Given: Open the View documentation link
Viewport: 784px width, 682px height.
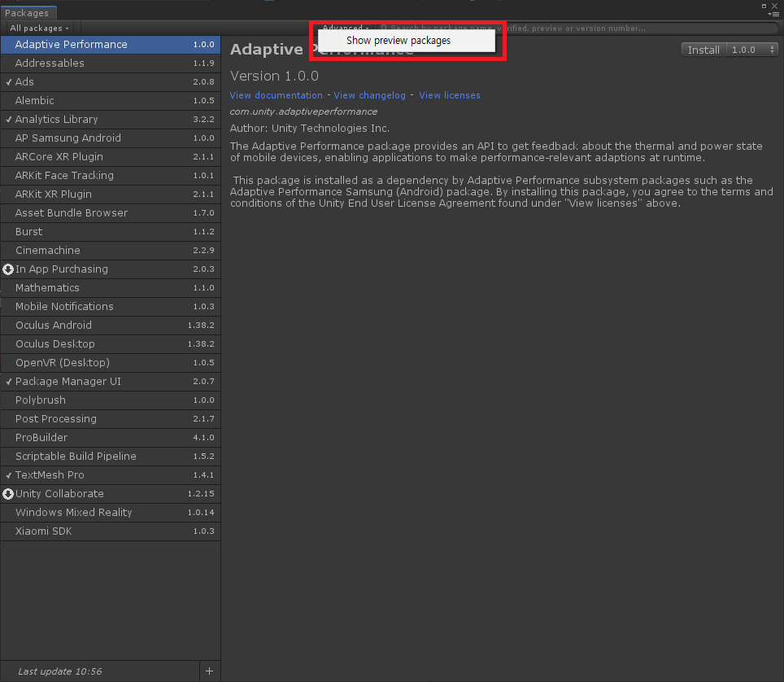Looking at the screenshot, I should click(x=276, y=95).
